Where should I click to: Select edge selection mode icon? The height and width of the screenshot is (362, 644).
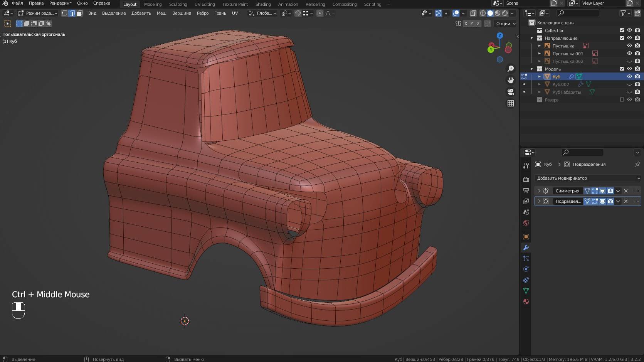point(72,13)
